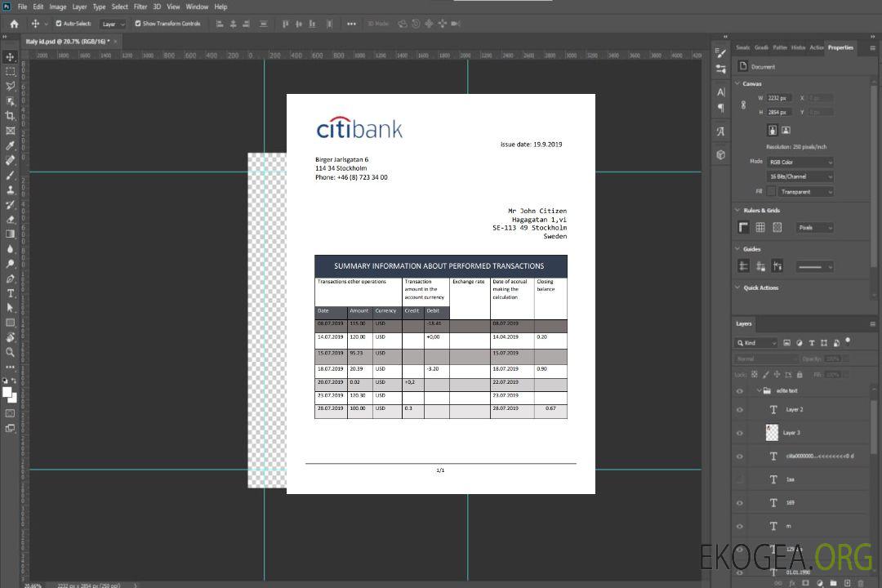Collapse the 'edite text' layer group
This screenshot has height=588, width=882.
(759, 390)
